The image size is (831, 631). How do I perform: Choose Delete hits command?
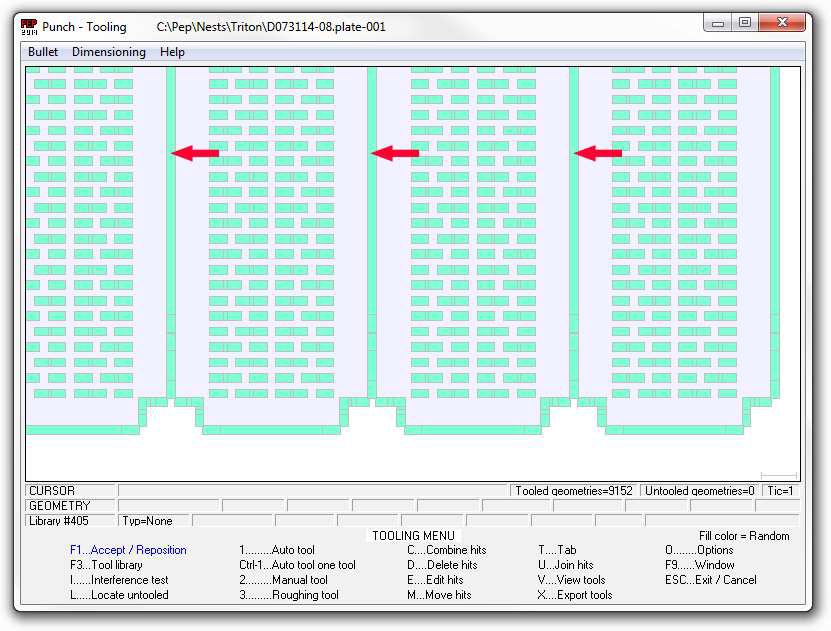tap(441, 565)
